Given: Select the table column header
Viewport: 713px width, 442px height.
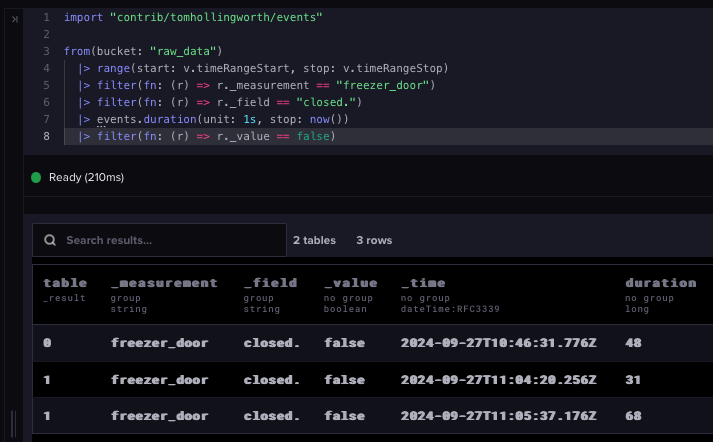Looking at the screenshot, I should tap(65, 283).
